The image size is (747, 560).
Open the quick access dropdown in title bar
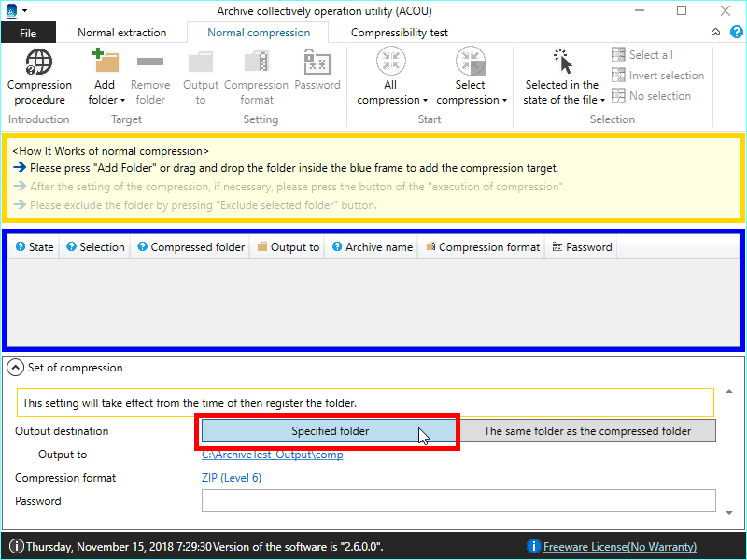[25, 10]
